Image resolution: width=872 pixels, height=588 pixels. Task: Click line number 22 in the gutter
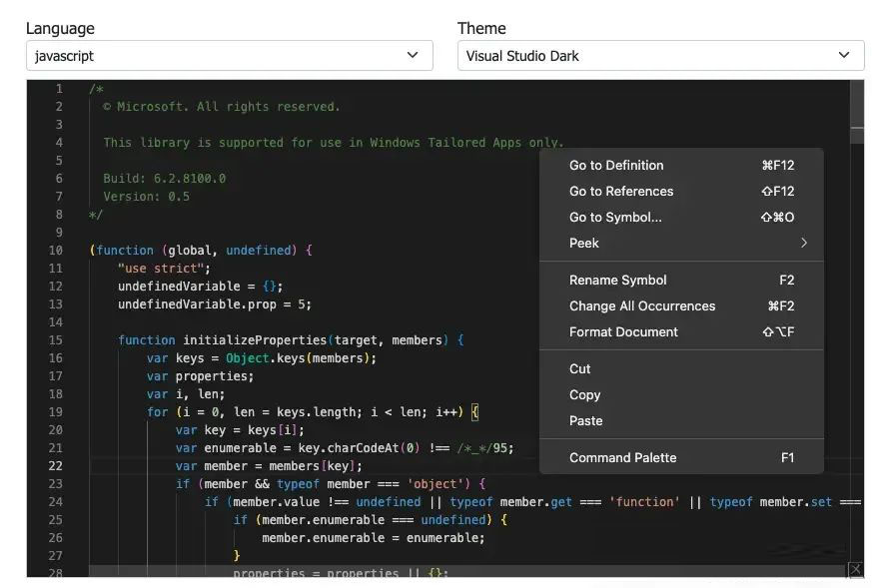point(55,466)
